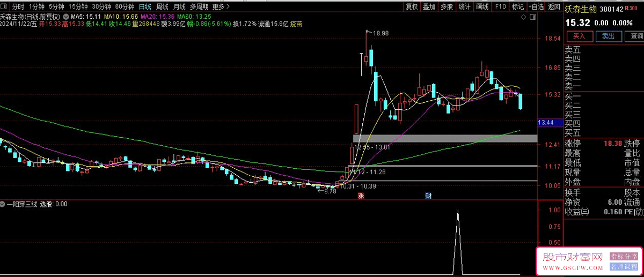Click the gap label 12.55 - 13.01
This screenshot has width=644, height=277.
374,147
